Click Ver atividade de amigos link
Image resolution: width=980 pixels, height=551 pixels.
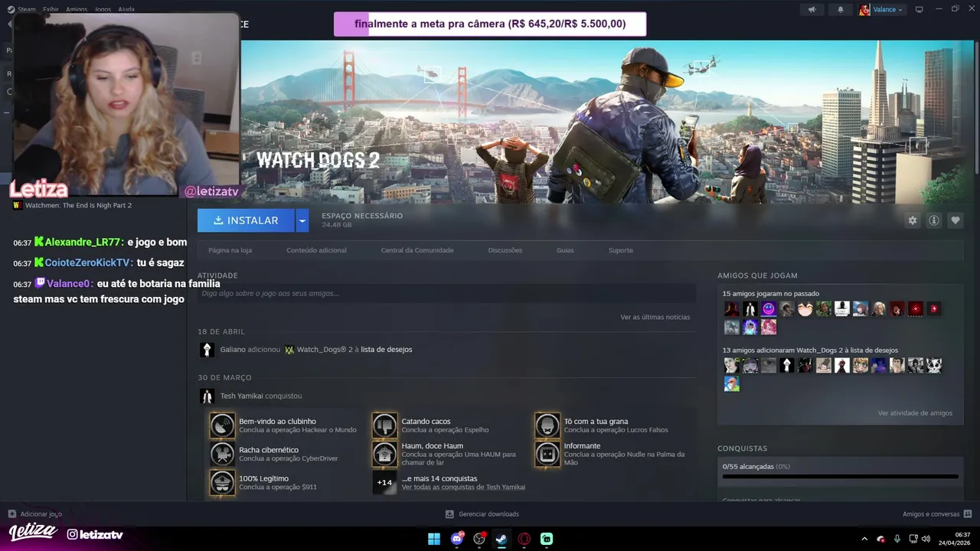pyautogui.click(x=915, y=413)
